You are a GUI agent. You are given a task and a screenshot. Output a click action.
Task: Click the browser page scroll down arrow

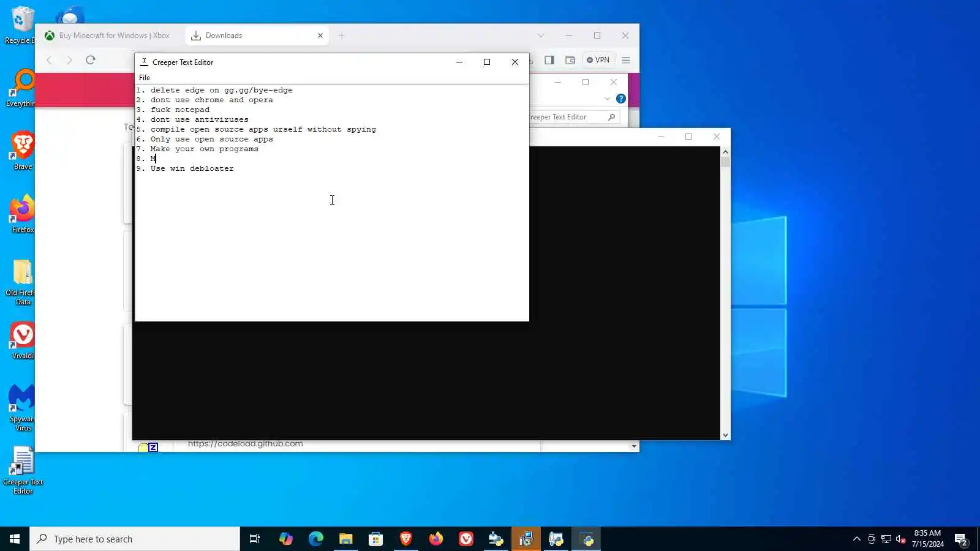[634, 446]
